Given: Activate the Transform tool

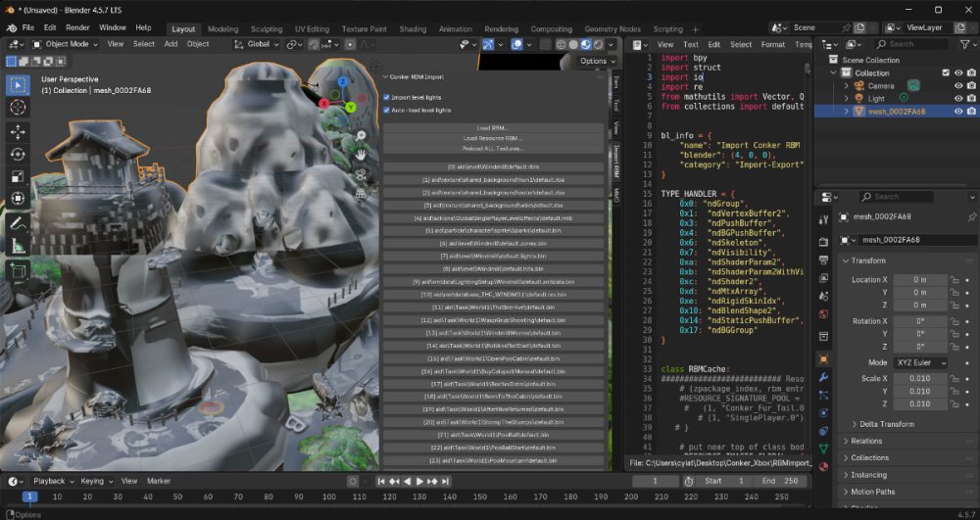Looking at the screenshot, I should pos(18,199).
